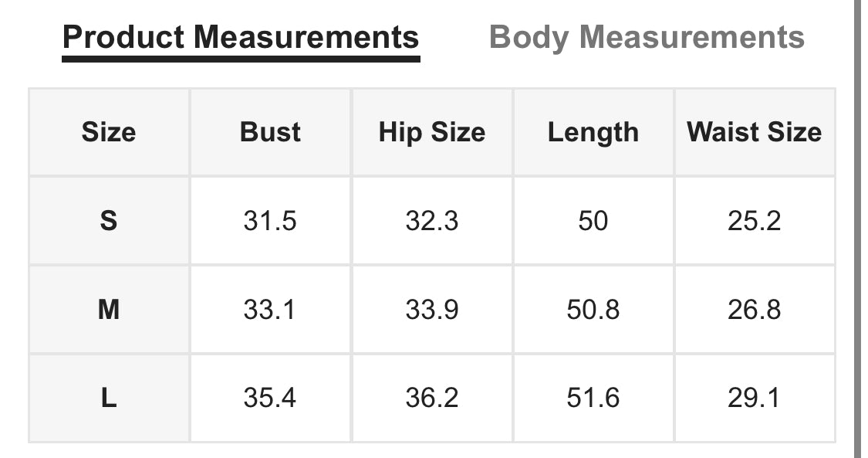Click the 50.8 length cell

click(593, 310)
